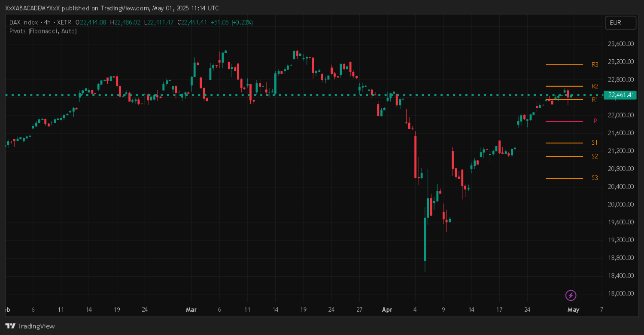Click the published on TradingView.com header text
This screenshot has width=644, height=335.
(x=112, y=8)
